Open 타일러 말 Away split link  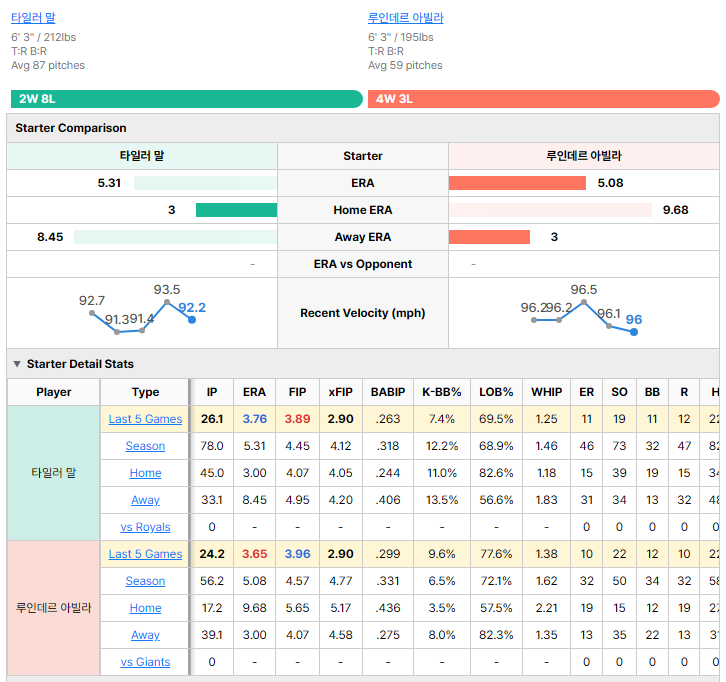pyautogui.click(x=145, y=500)
